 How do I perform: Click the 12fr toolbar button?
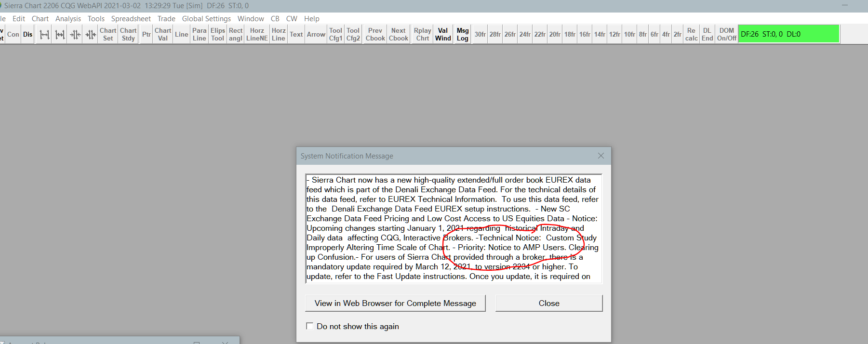click(614, 34)
